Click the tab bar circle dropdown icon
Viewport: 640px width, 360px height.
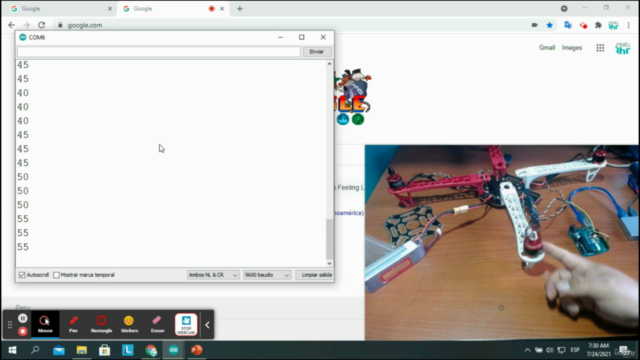pos(564,9)
